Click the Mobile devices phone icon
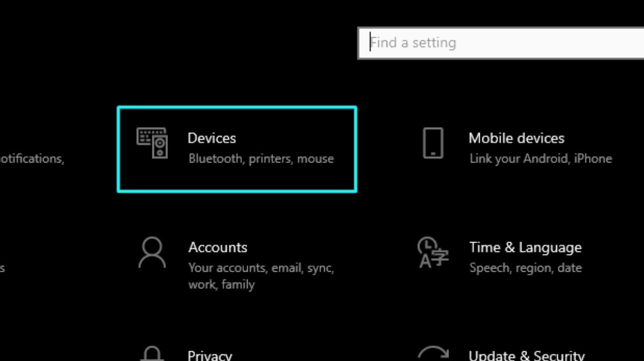This screenshot has width=644, height=361. pos(433,143)
